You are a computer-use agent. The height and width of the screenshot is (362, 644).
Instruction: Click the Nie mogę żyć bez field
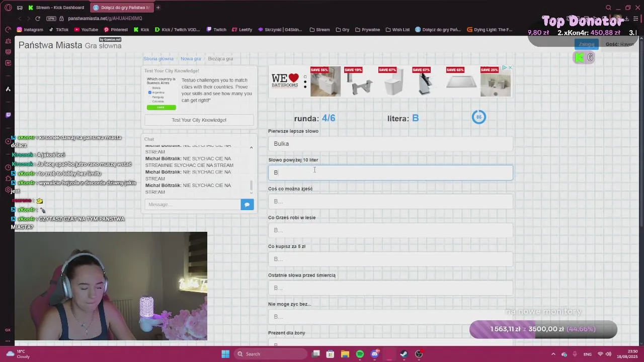click(390, 317)
